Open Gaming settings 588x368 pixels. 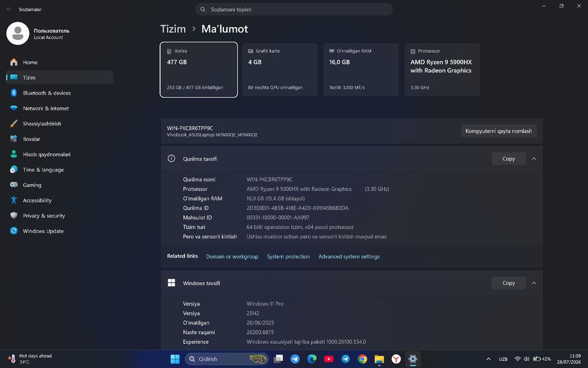point(60,185)
